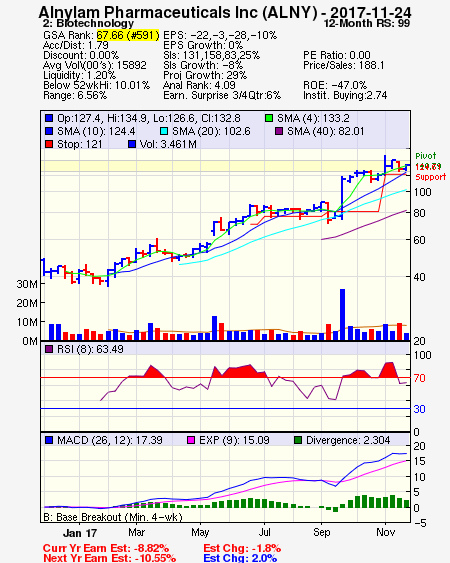Viewport: 450px width, 563px height.
Task: Click the Price/Sales: 188.1 text
Action: coord(344,65)
